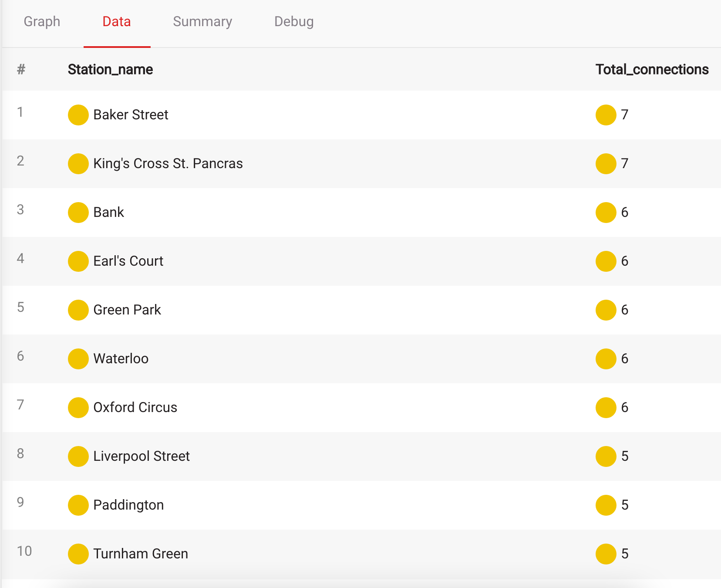Click the yellow node icon beside Oxford Circus
721x588 pixels.
tap(78, 408)
